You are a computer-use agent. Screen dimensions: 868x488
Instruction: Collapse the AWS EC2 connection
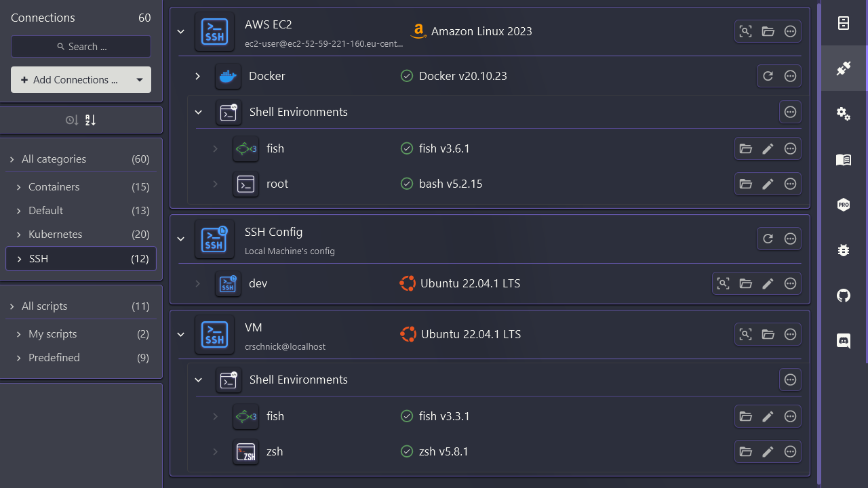[180, 31]
